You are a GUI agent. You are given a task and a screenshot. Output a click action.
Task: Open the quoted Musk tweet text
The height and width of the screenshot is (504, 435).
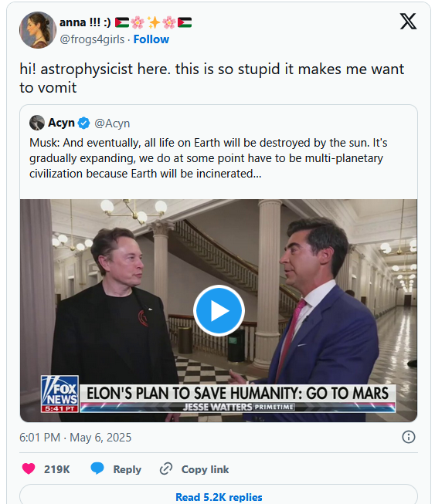pyautogui.click(x=209, y=158)
